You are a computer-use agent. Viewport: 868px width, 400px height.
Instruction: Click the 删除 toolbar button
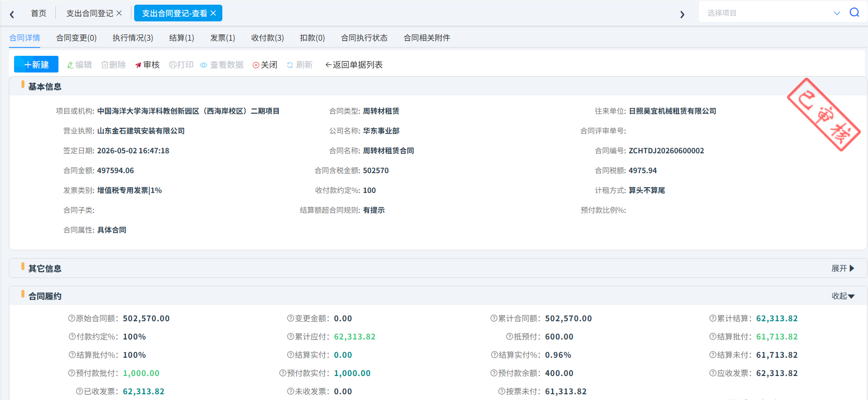(x=113, y=65)
